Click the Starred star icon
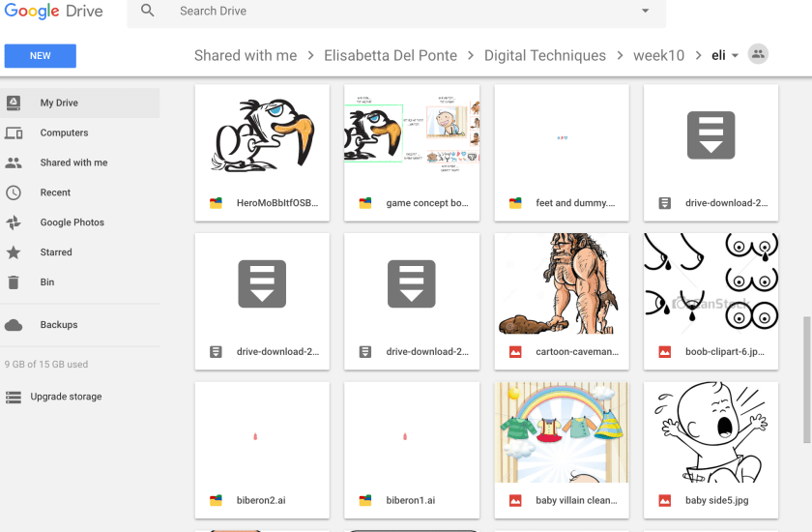812x532 pixels. click(x=14, y=252)
